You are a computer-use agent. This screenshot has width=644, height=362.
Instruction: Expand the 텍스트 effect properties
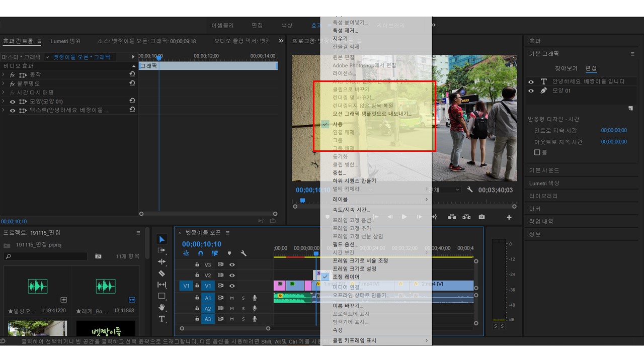click(4, 110)
